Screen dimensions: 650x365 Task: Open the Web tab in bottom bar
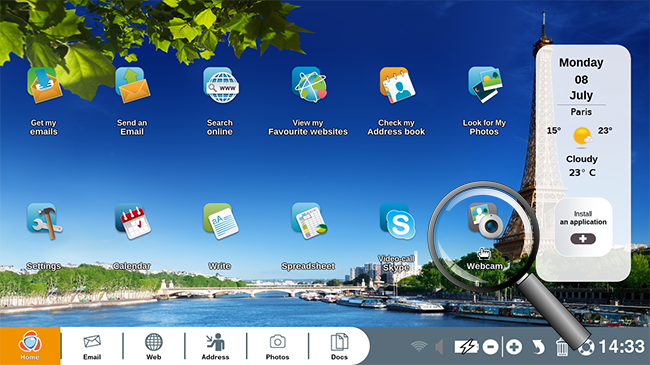coord(153,347)
